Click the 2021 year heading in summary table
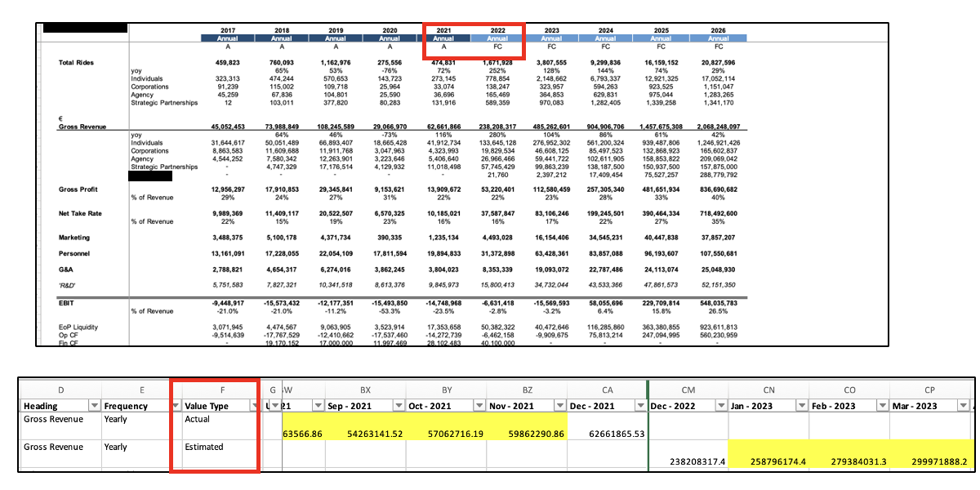The image size is (980, 490). click(x=443, y=30)
